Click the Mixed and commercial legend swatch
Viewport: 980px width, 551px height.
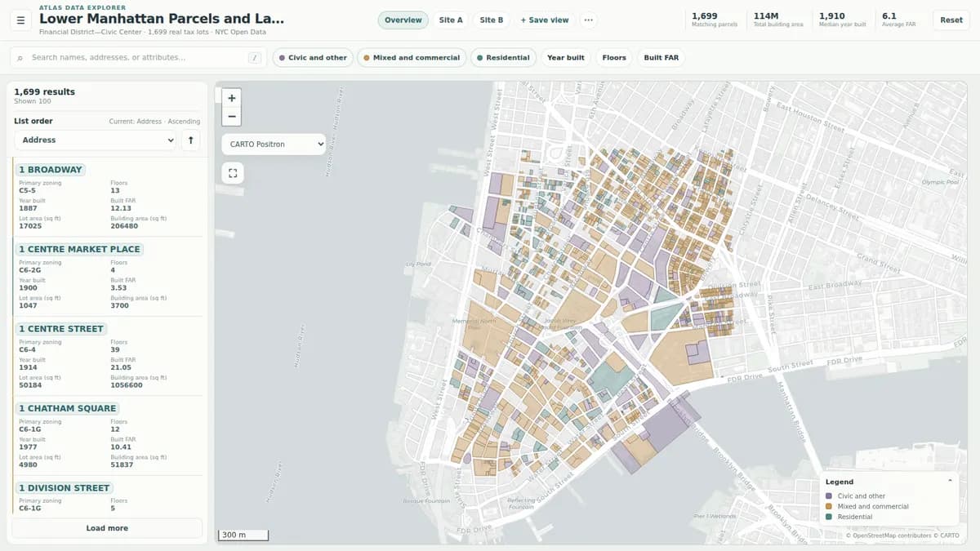(829, 507)
